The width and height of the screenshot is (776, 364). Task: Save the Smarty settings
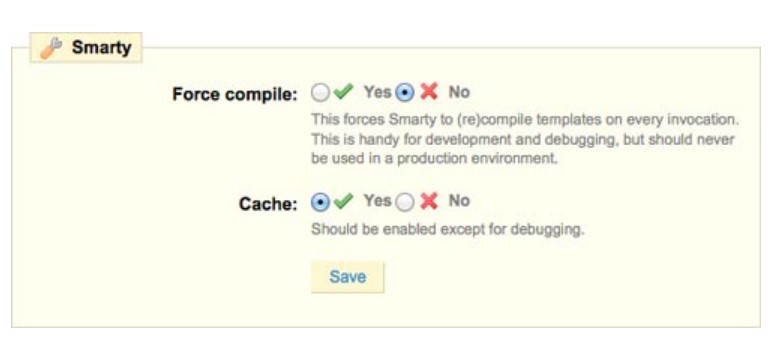(347, 277)
